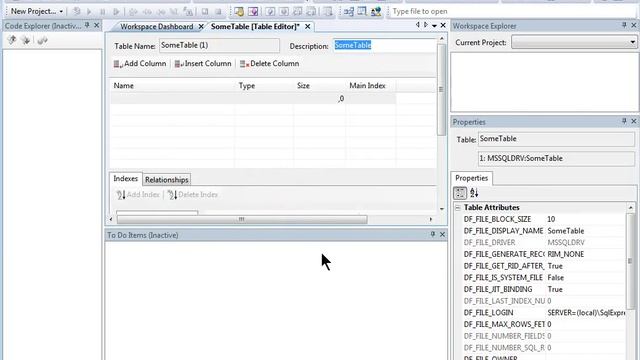
Task: Click the Delete Index icon
Action: point(172,195)
